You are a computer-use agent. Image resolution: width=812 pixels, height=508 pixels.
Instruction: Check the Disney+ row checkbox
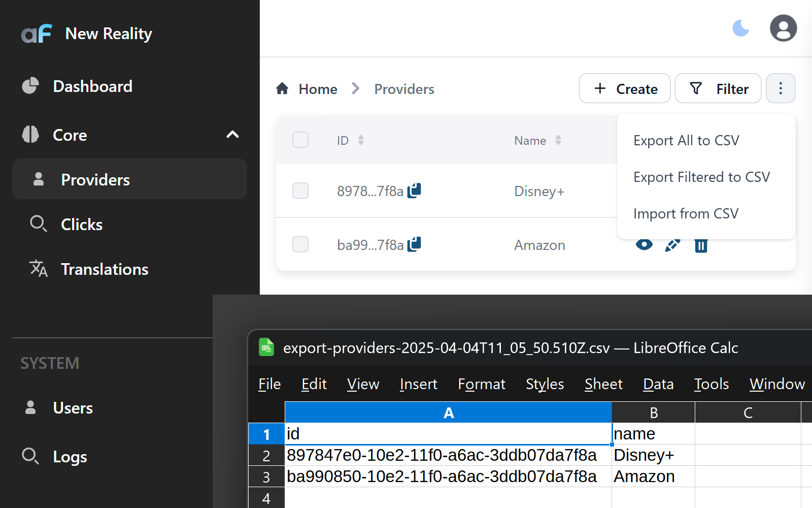click(300, 190)
